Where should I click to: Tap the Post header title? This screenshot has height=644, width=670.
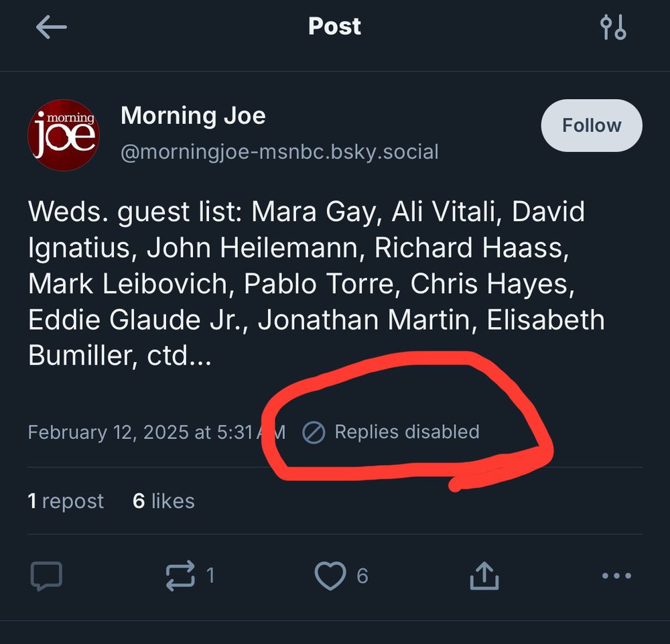click(334, 27)
